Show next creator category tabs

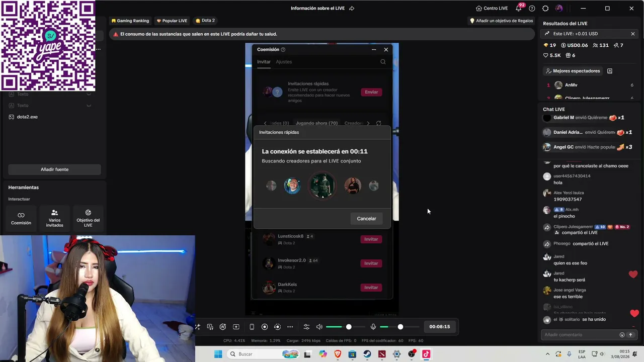coord(368,123)
